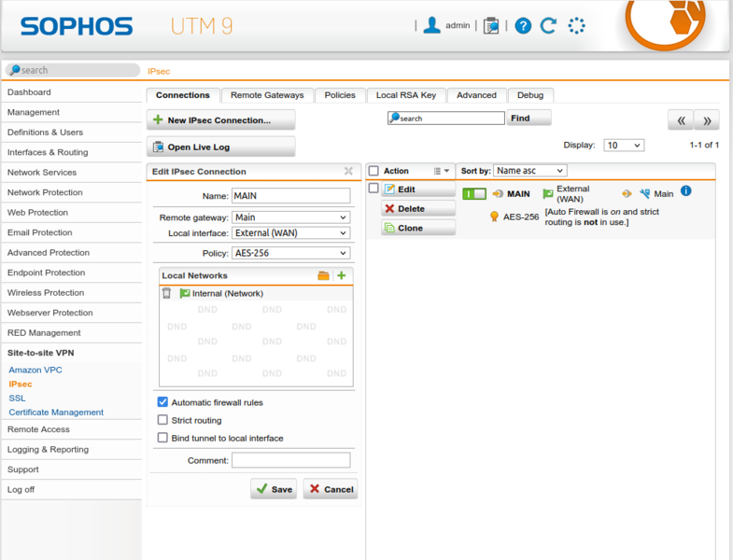733x560 pixels.
Task: Open the clipboard object list icon
Action: coord(491,26)
